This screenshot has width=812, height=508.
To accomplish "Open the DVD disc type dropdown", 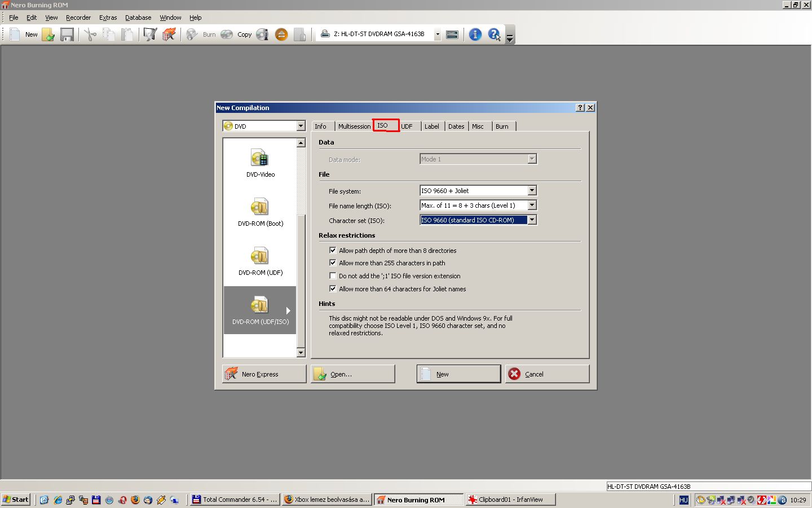I will click(301, 126).
